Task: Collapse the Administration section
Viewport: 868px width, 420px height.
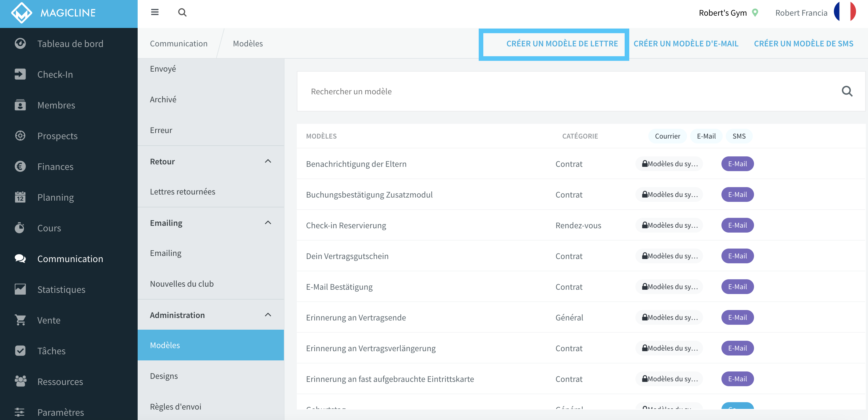Action: coord(268,315)
